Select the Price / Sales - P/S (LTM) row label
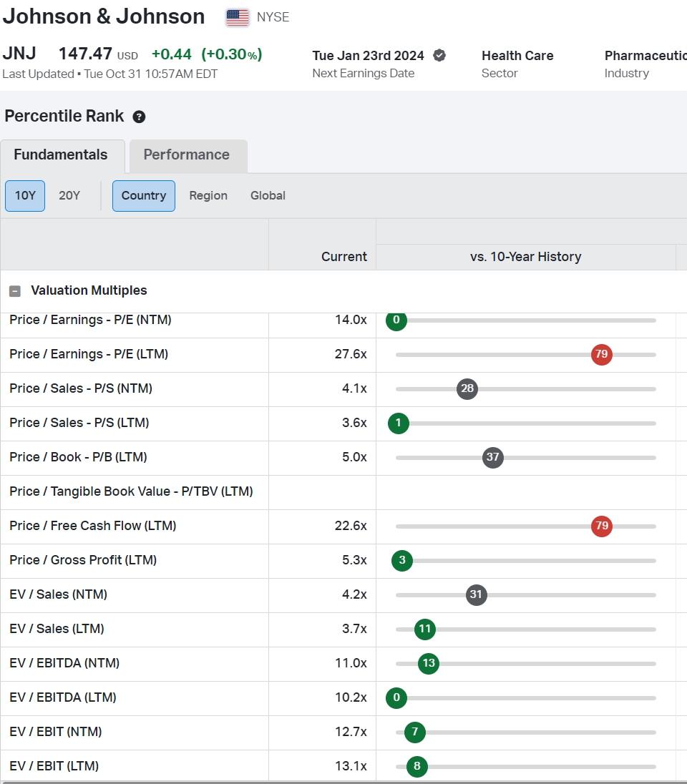 click(79, 423)
